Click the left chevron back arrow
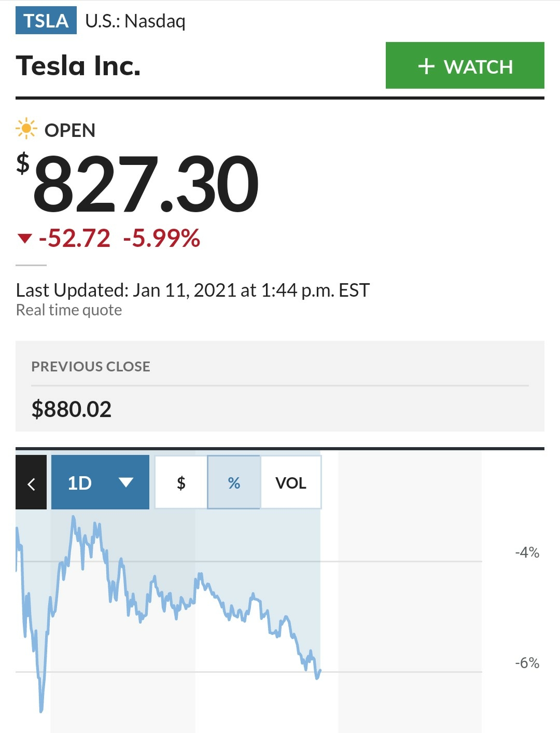 point(31,482)
